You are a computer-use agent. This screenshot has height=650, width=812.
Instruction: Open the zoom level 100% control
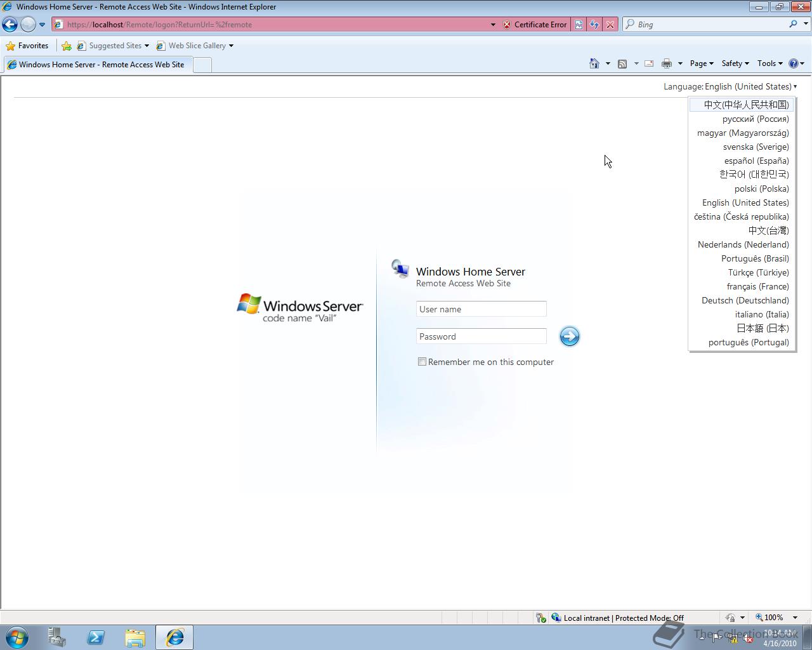coord(769,618)
